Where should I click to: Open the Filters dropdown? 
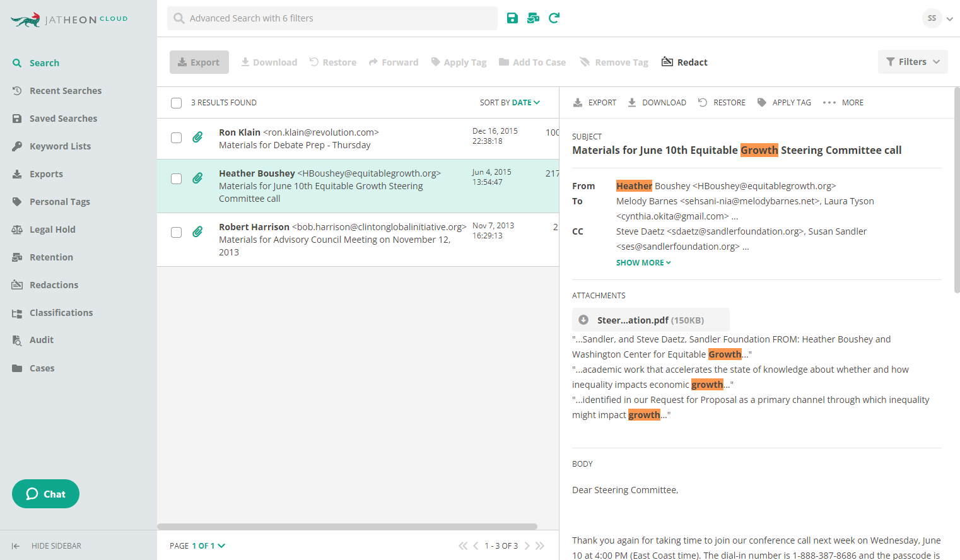click(912, 62)
